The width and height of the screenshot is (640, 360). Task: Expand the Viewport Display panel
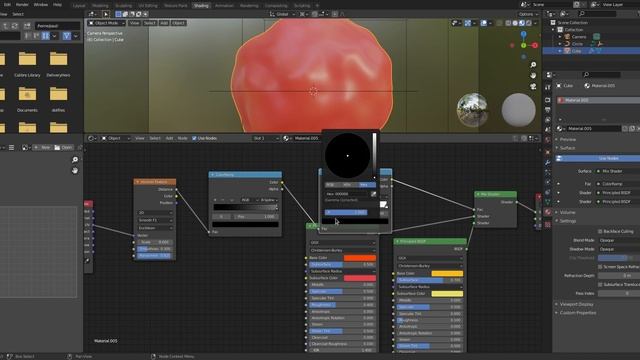pyautogui.click(x=576, y=304)
